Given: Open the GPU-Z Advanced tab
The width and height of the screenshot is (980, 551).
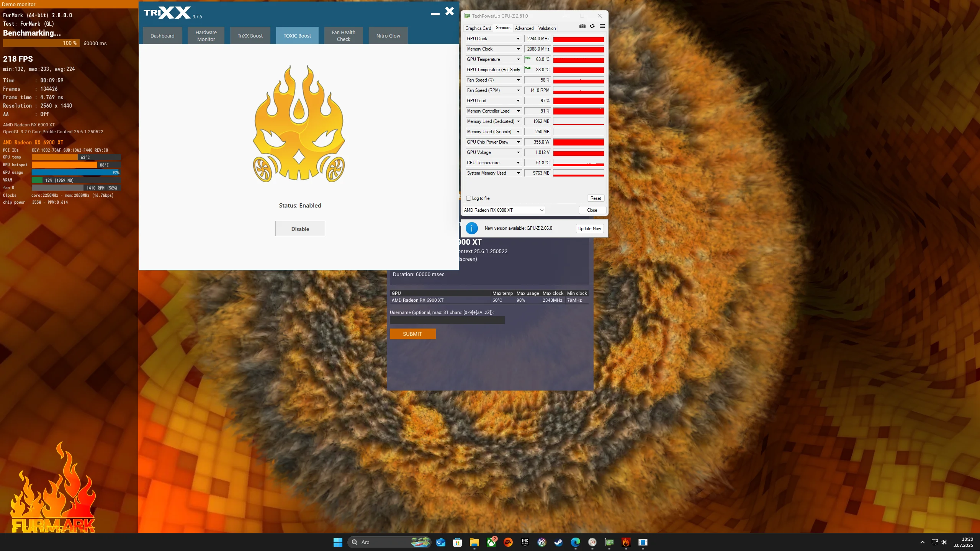Looking at the screenshot, I should [x=524, y=28].
